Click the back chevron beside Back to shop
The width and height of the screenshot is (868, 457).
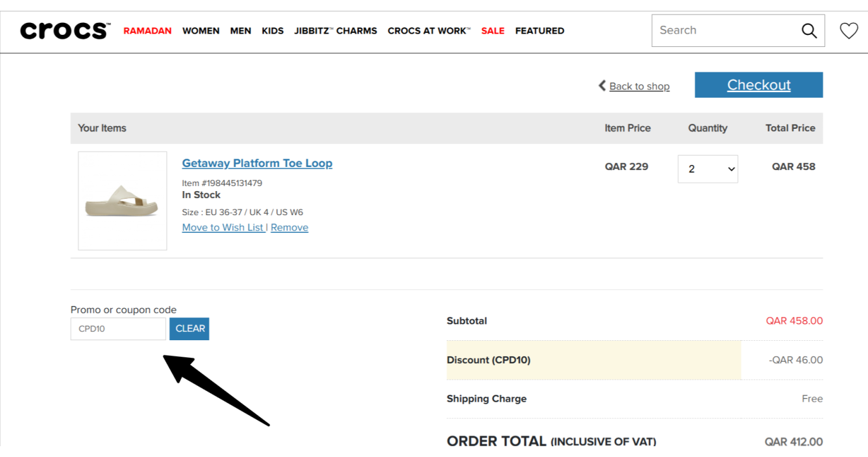coord(602,86)
